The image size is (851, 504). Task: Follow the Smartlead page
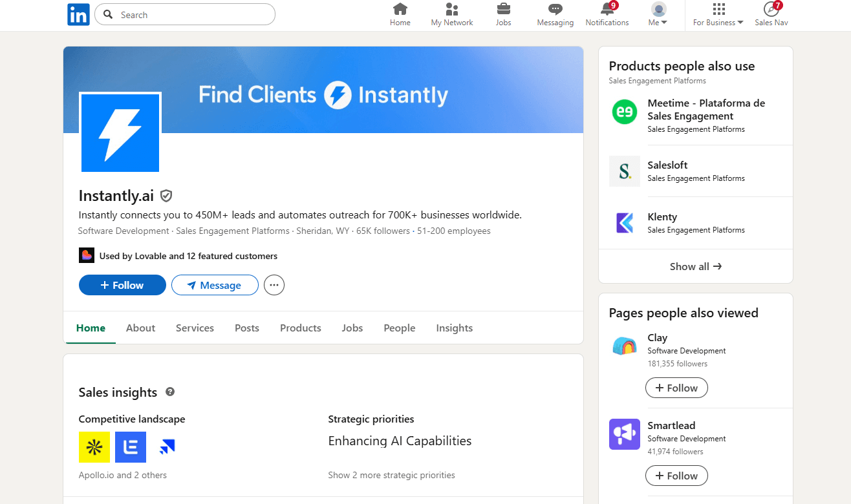coord(676,476)
